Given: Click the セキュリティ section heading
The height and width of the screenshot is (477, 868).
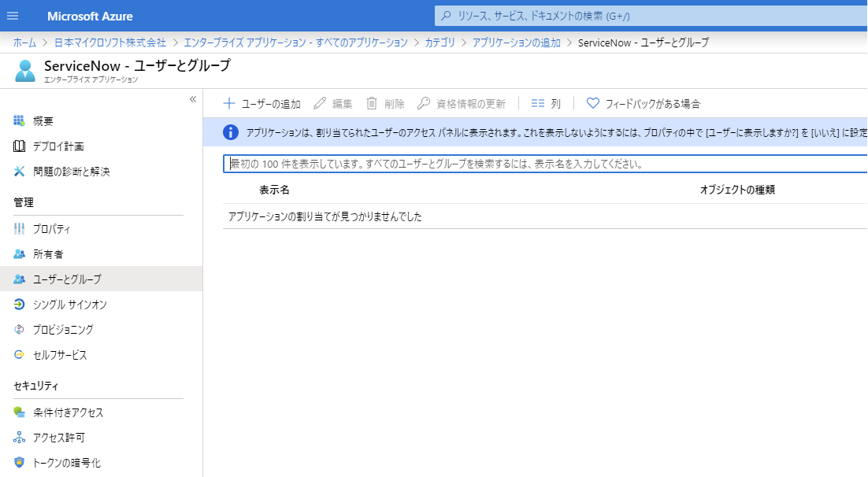Looking at the screenshot, I should (x=36, y=386).
